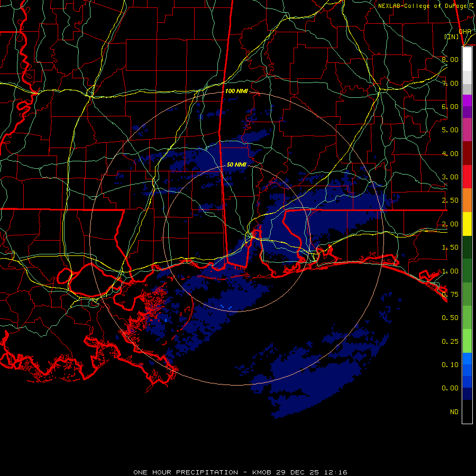476x476 pixels.
Task: Click the 1.00 legend label
Action: click(450, 271)
